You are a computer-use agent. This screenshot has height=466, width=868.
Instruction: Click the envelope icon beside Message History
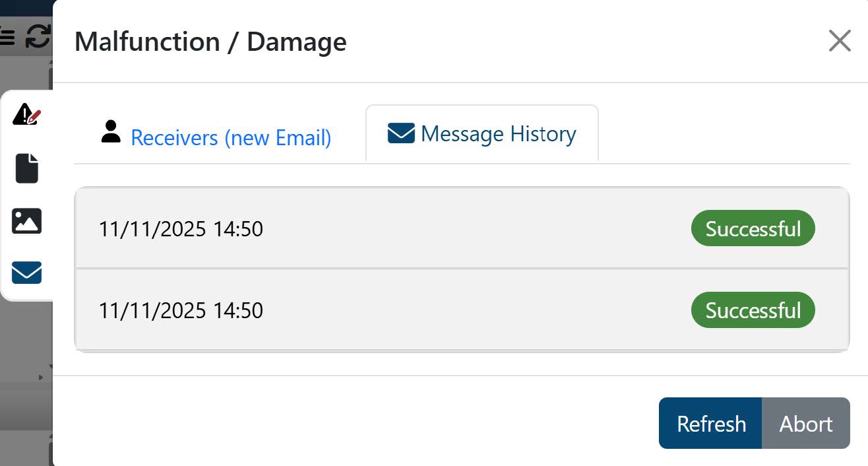point(401,133)
